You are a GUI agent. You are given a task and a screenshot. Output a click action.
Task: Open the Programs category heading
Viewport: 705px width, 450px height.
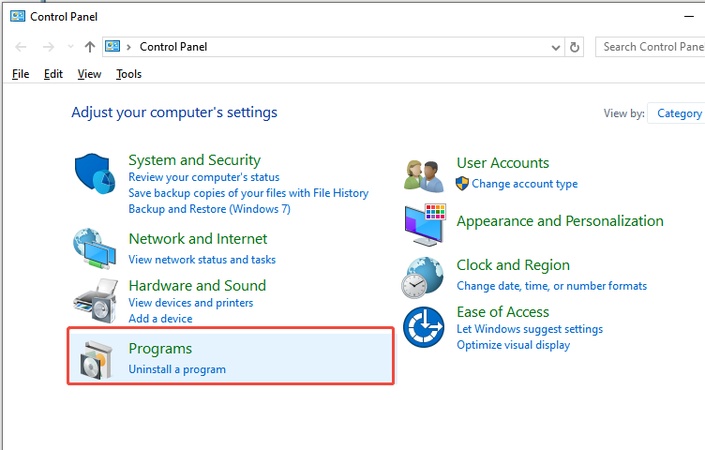pos(160,349)
